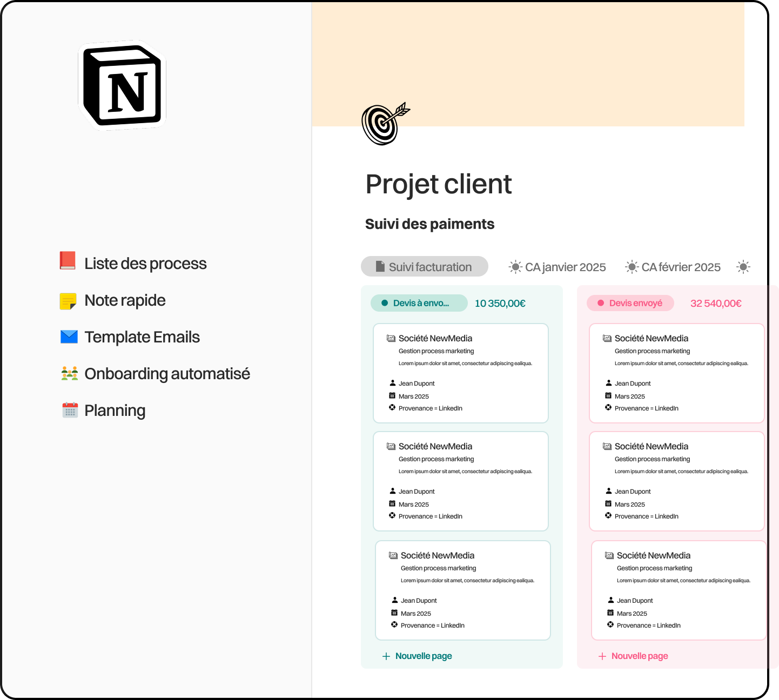This screenshot has width=779, height=700.
Task: Open first Société NewMedia card in green column
Action: click(461, 373)
